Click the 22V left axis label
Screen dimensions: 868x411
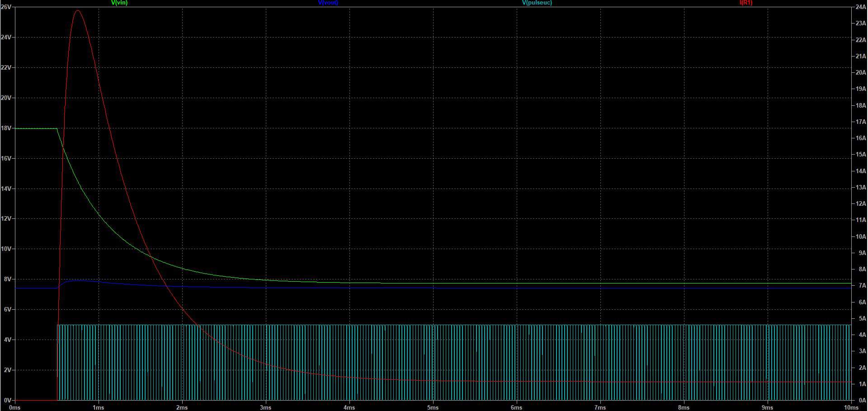tap(6, 67)
